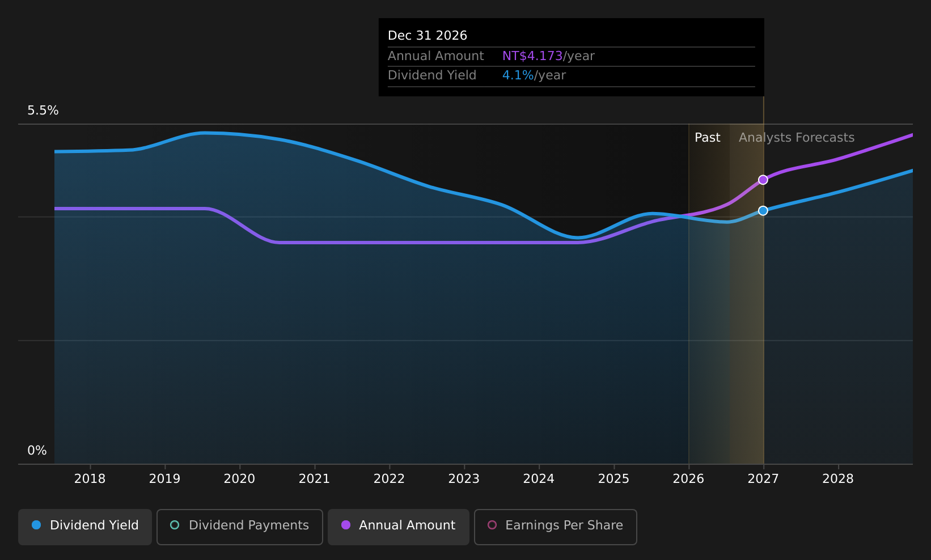Click the 2023 x-axis label

point(464,479)
